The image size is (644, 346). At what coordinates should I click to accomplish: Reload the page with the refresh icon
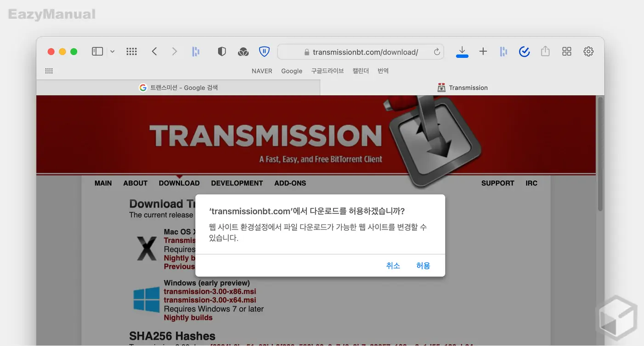pyautogui.click(x=436, y=52)
